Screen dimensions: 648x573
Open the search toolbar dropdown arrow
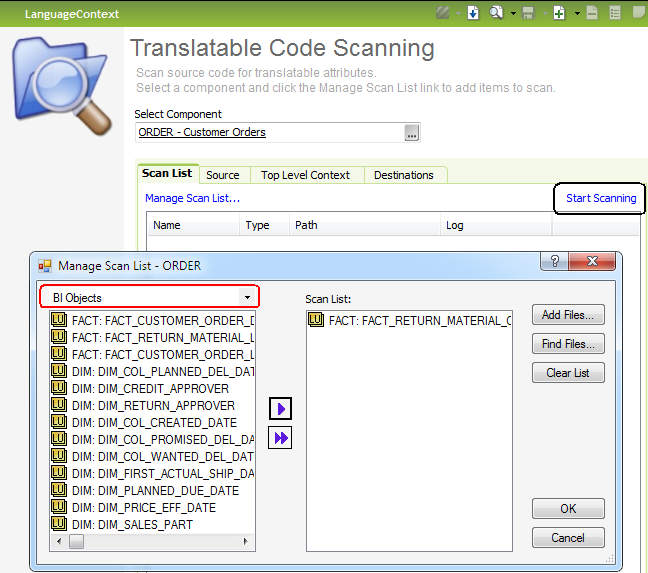click(512, 14)
